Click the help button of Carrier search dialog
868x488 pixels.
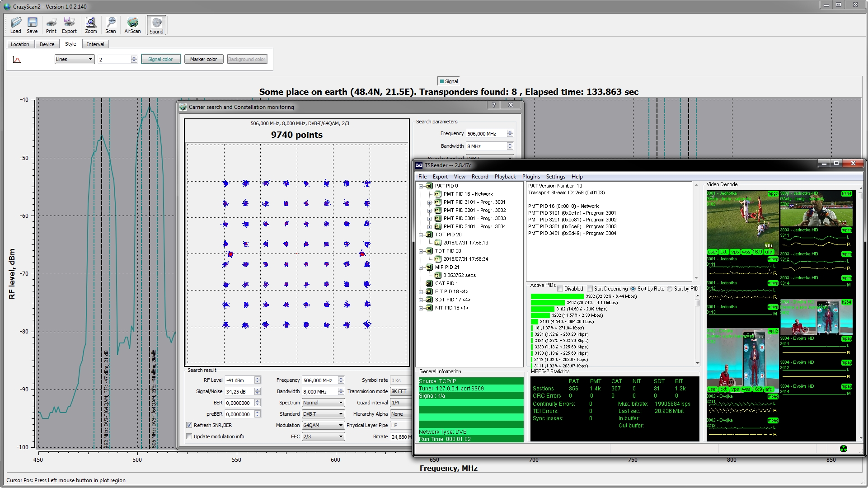click(494, 105)
